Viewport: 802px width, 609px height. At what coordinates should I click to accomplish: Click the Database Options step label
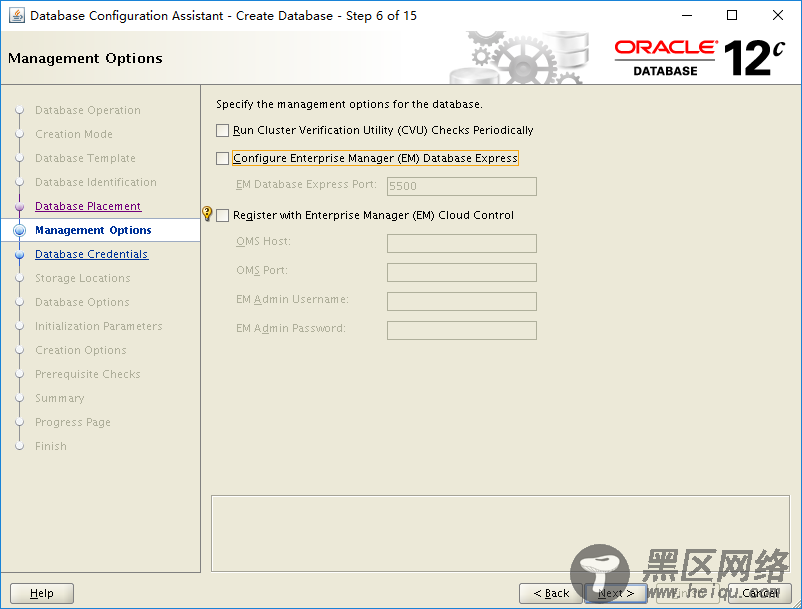point(82,302)
